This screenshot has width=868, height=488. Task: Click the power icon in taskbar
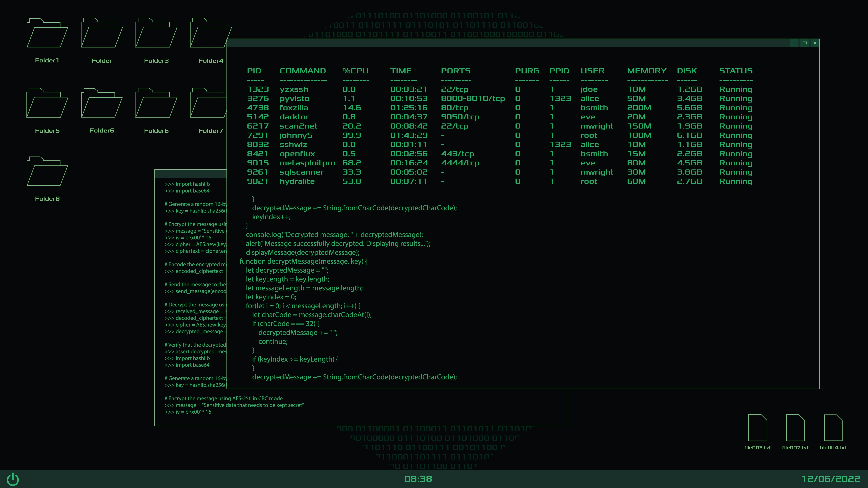13,479
